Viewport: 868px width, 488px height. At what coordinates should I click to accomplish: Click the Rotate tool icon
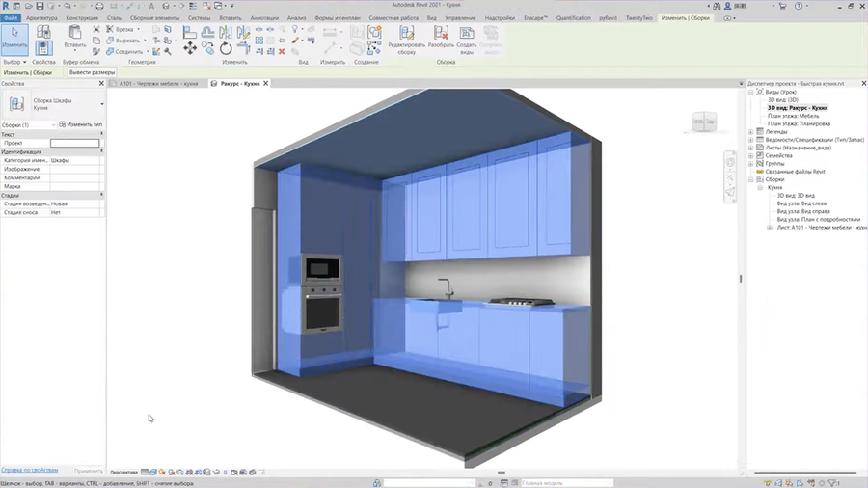click(x=226, y=48)
